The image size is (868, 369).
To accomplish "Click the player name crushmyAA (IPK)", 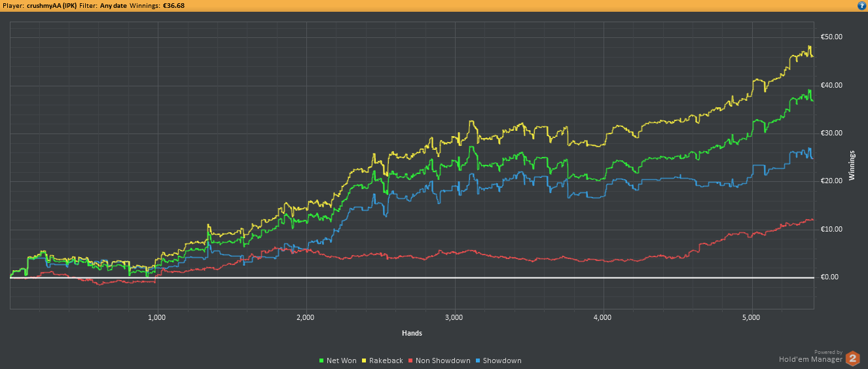I will coord(51,5).
